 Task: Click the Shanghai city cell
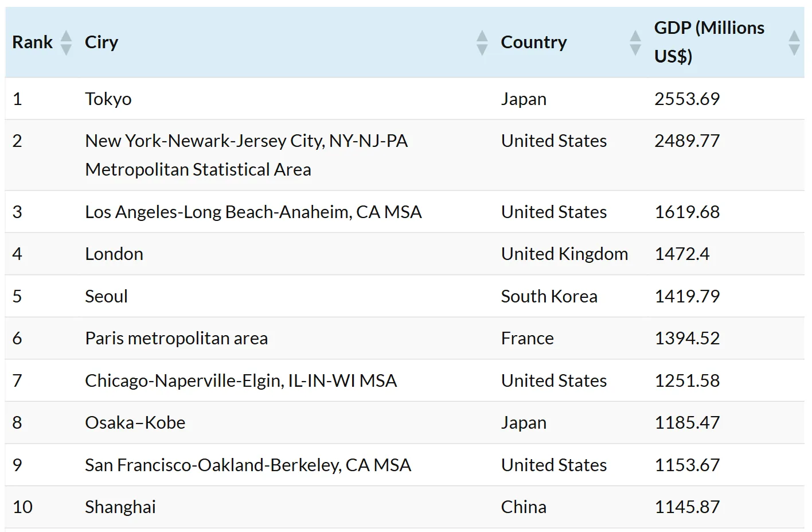[x=120, y=507]
